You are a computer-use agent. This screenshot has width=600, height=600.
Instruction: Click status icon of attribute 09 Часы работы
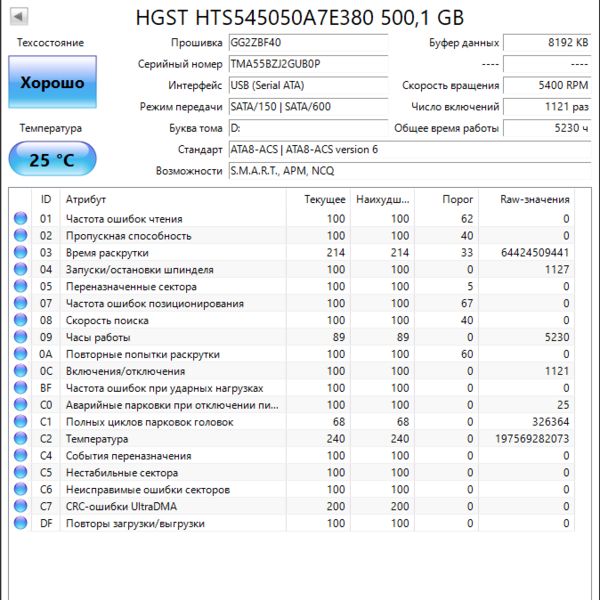[x=20, y=337]
